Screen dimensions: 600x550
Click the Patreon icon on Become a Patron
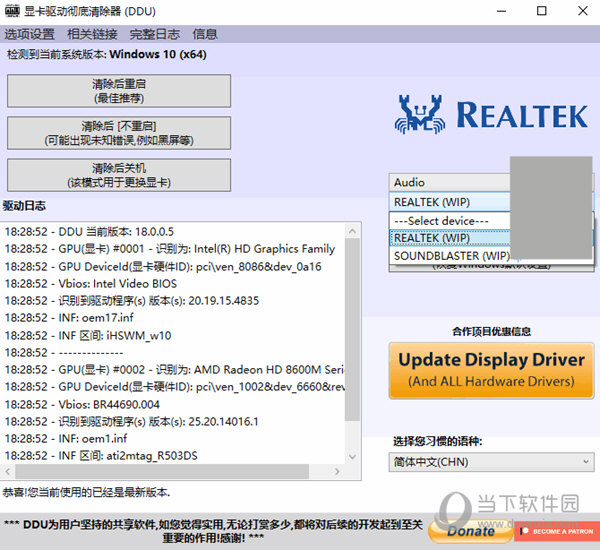[525, 531]
